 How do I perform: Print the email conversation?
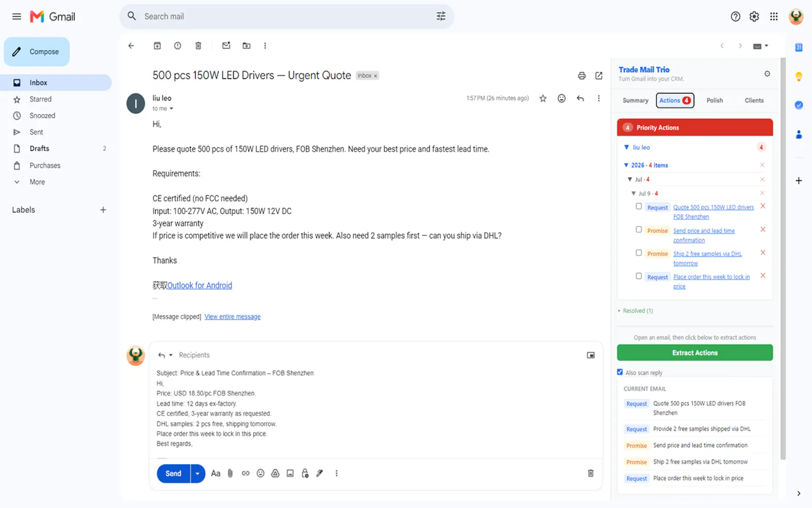point(582,76)
